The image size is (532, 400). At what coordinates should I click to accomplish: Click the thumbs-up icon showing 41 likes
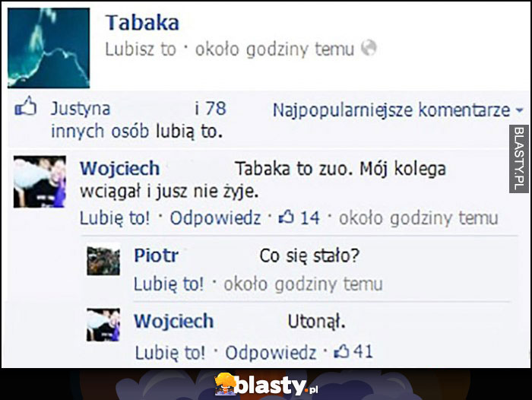click(341, 351)
